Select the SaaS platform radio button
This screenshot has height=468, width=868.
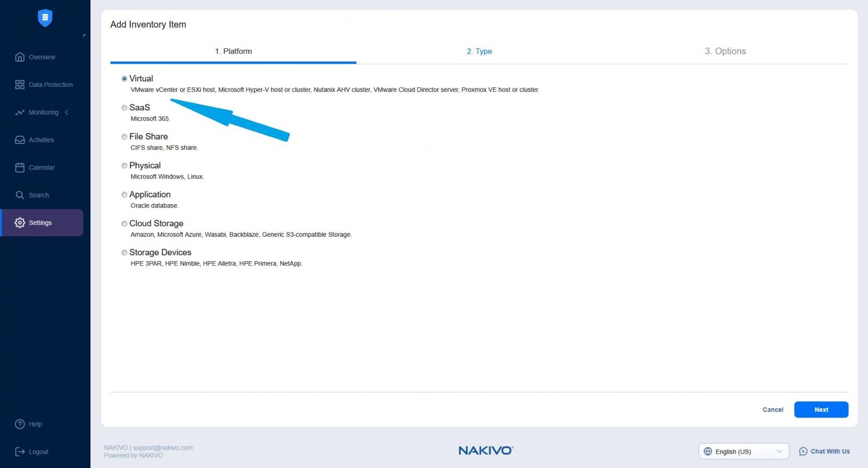(x=124, y=107)
